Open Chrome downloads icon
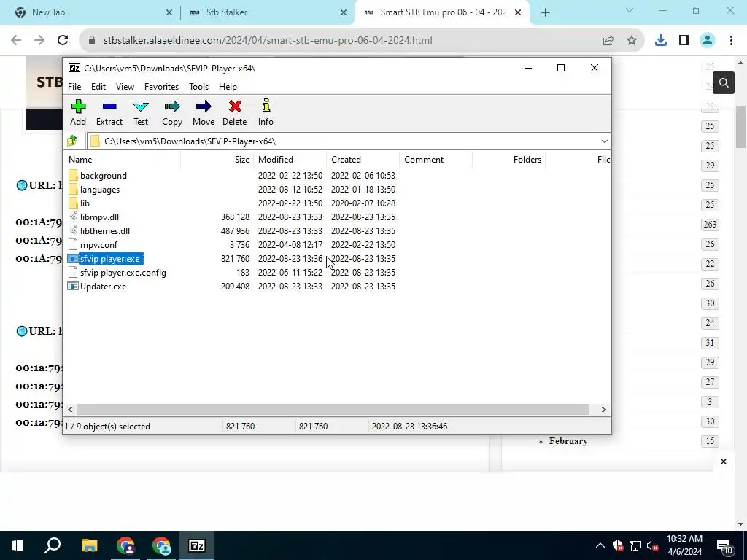This screenshot has width=747, height=560. pyautogui.click(x=660, y=41)
